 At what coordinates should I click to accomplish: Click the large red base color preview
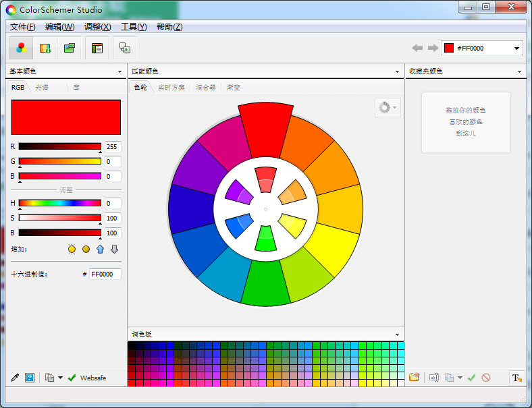point(65,117)
